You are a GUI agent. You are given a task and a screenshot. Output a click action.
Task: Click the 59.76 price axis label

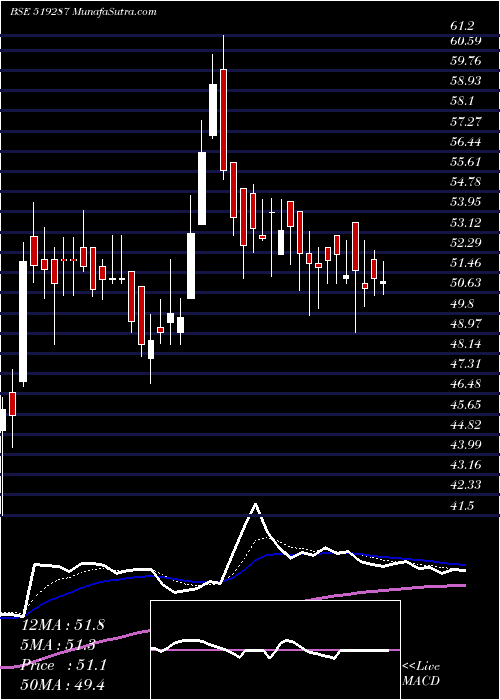point(466,61)
